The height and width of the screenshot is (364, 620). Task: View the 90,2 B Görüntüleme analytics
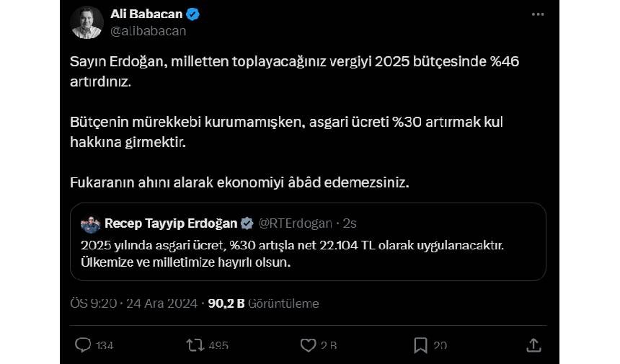[x=263, y=303]
